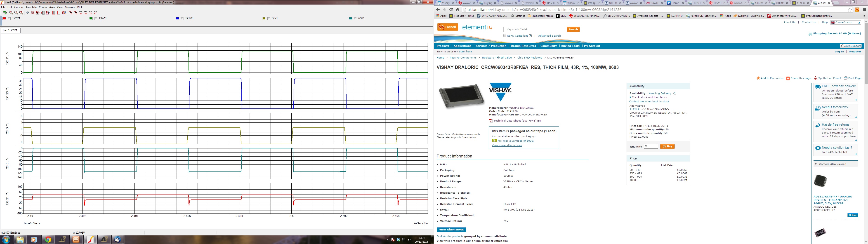Tick the TX2-11 curve checkbox
This screenshot has width=868, height=244.
click(96, 19)
